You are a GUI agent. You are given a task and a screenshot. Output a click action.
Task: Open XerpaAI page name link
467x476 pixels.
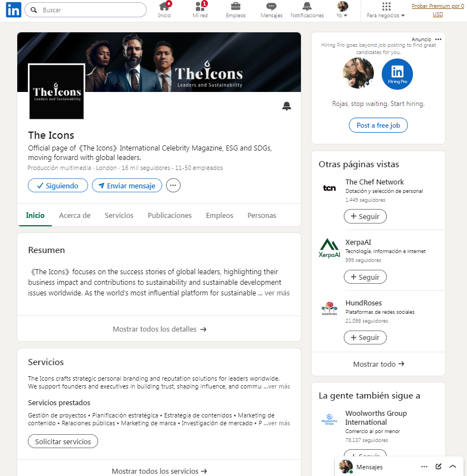pos(358,242)
